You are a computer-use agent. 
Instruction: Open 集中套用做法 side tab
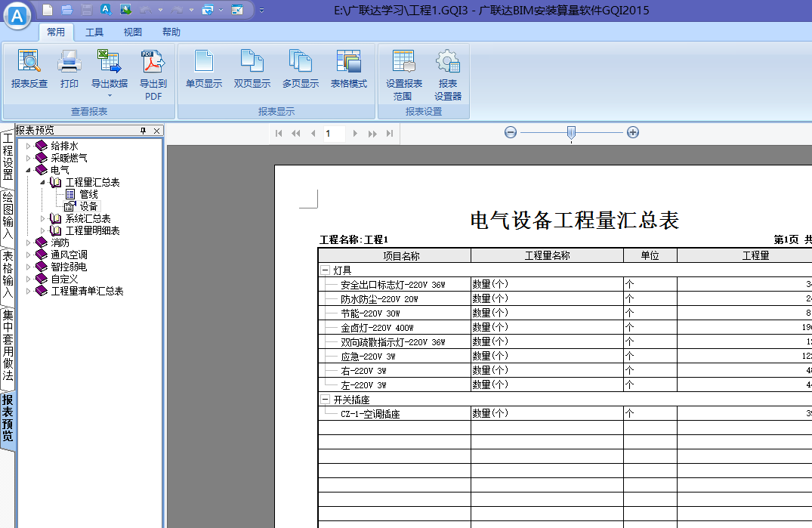click(x=8, y=345)
